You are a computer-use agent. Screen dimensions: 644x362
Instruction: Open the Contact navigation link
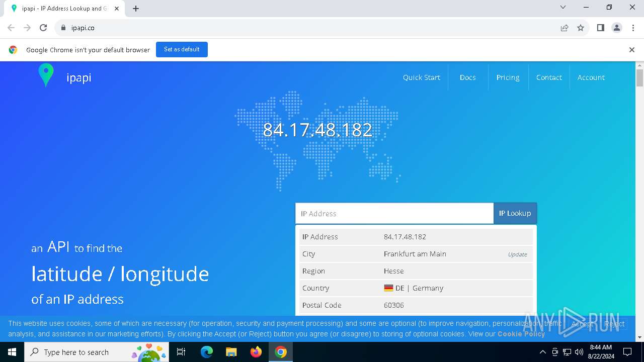(549, 77)
